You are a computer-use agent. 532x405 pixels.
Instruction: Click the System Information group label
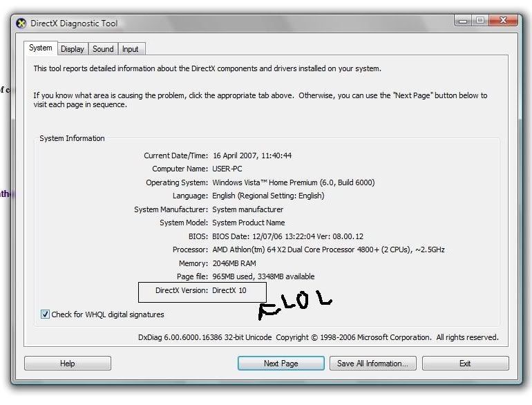pos(72,138)
